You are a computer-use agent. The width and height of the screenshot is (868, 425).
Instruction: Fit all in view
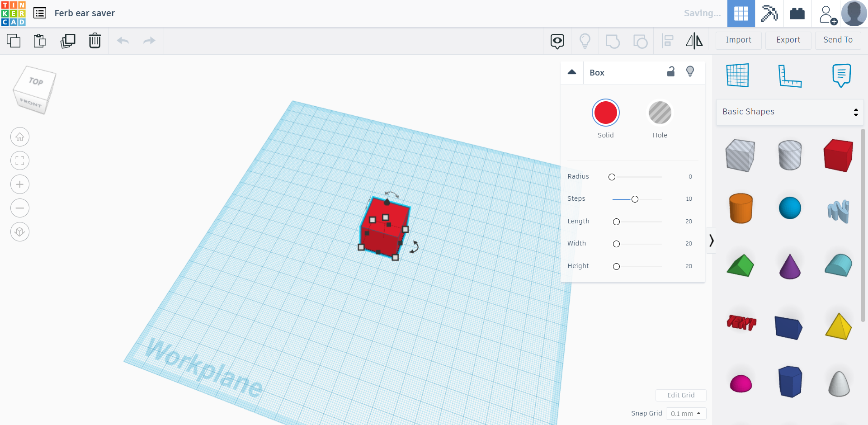(x=20, y=161)
